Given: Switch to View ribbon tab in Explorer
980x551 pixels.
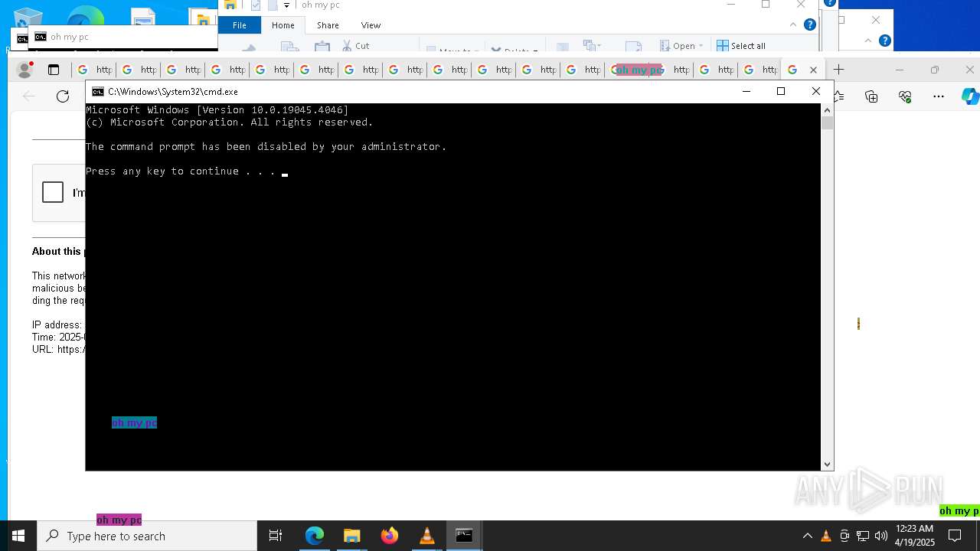Looking at the screenshot, I should pos(371,25).
